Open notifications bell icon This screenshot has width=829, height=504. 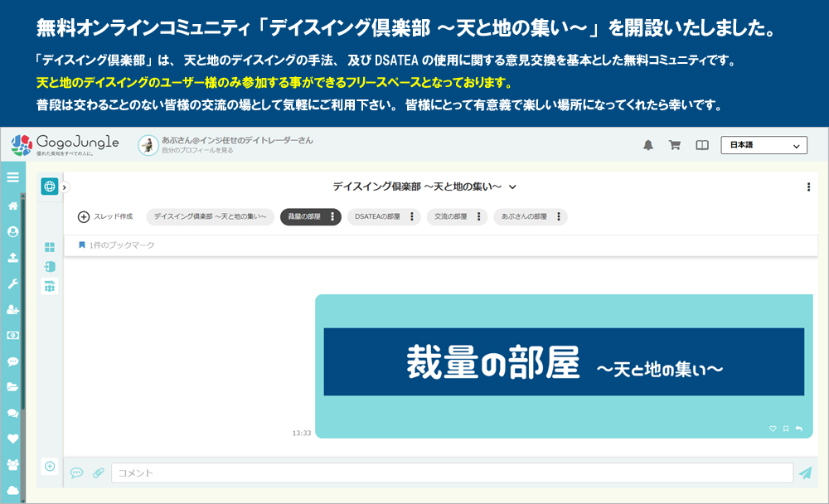(648, 145)
